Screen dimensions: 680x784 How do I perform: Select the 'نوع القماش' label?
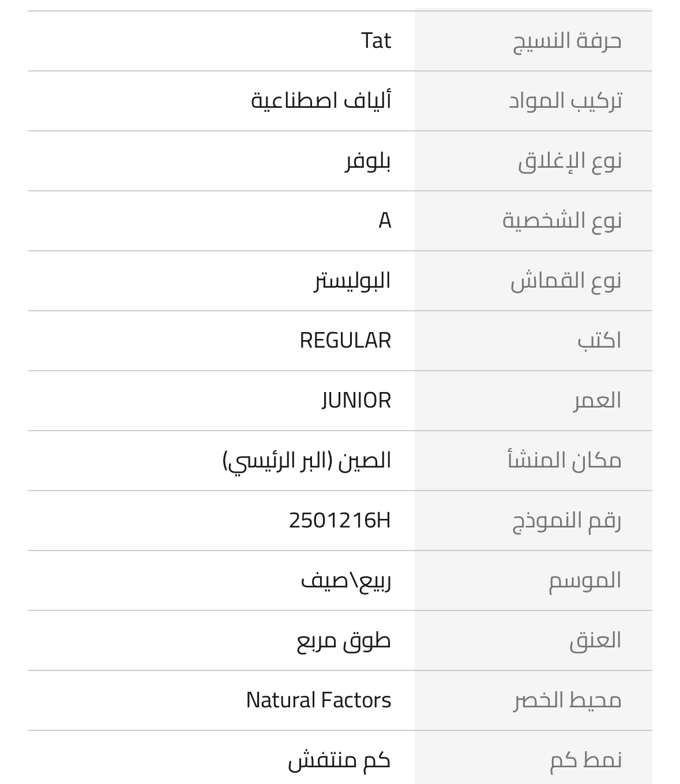(566, 281)
